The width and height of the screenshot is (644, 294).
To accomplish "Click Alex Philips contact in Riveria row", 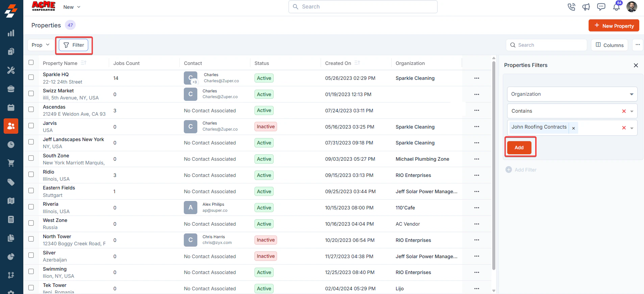I will pos(213,204).
